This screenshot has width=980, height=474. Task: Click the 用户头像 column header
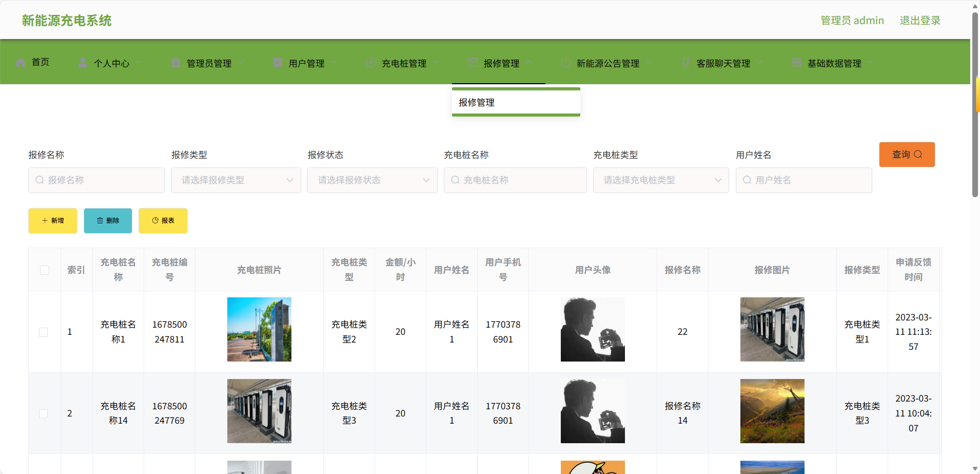593,270
